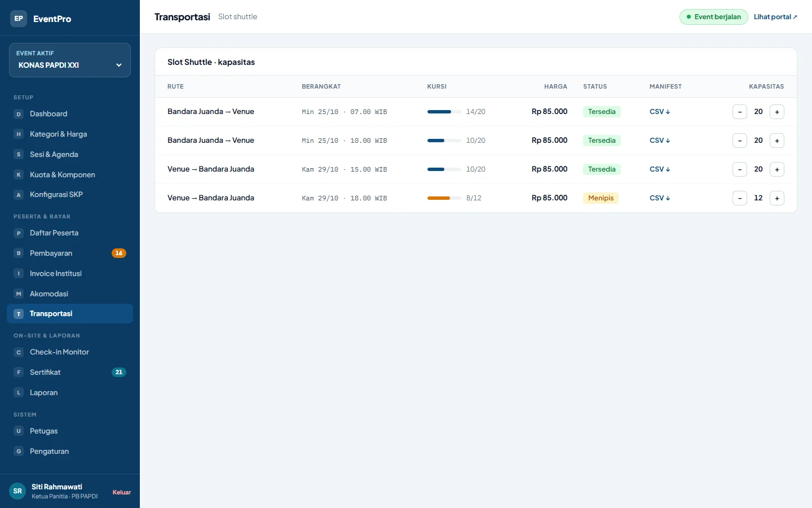Click the 14/20 seat progress bar
This screenshot has width=812, height=508.
(x=444, y=112)
